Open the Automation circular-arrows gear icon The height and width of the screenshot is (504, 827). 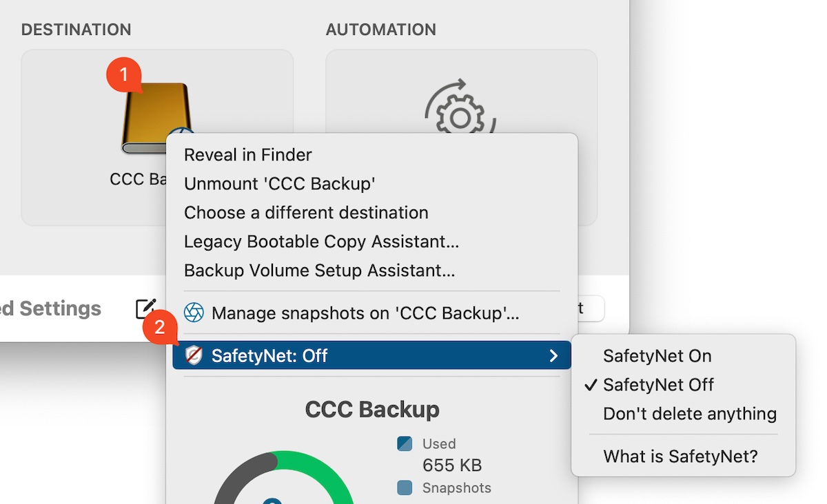[x=460, y=110]
